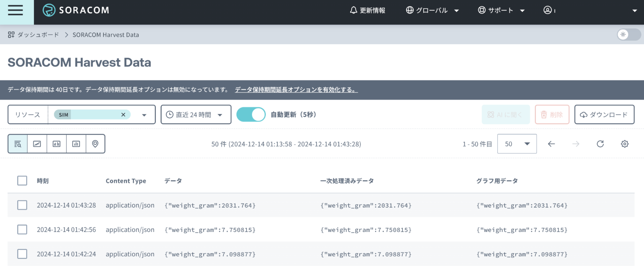Viewport: 644px width, 266px height.
Task: Open the user account menu
Action: click(x=549, y=10)
